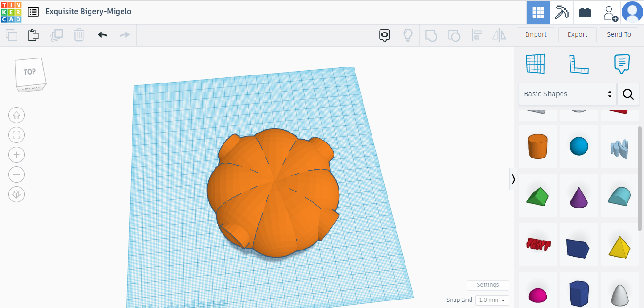Switch to 3D design grid tab
The image size is (644, 308).
point(538,12)
